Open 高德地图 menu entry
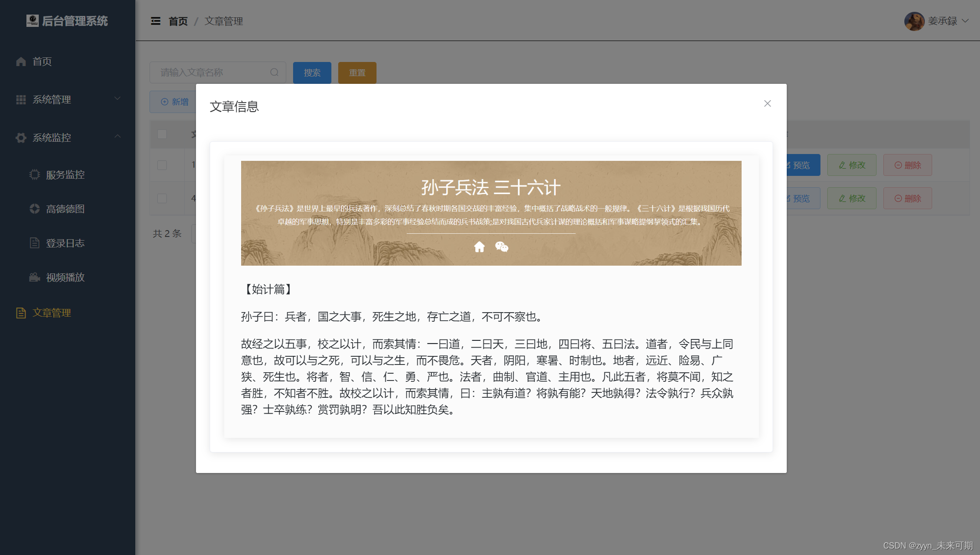 pyautogui.click(x=65, y=209)
